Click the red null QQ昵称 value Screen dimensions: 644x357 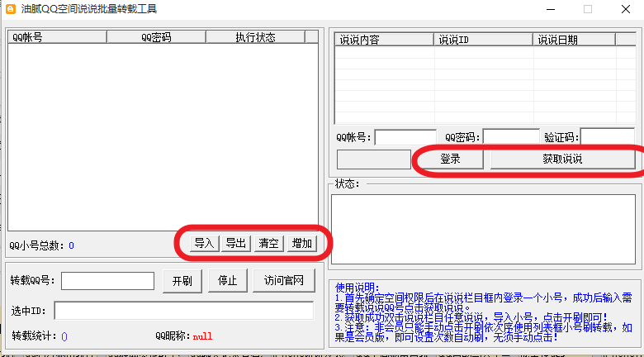pyautogui.click(x=202, y=337)
